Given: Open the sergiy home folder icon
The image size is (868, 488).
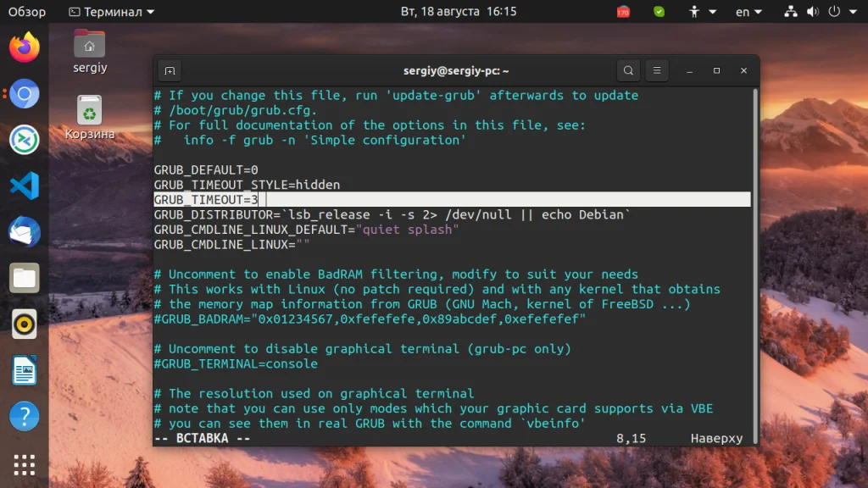Looking at the screenshot, I should pyautogui.click(x=90, y=51).
